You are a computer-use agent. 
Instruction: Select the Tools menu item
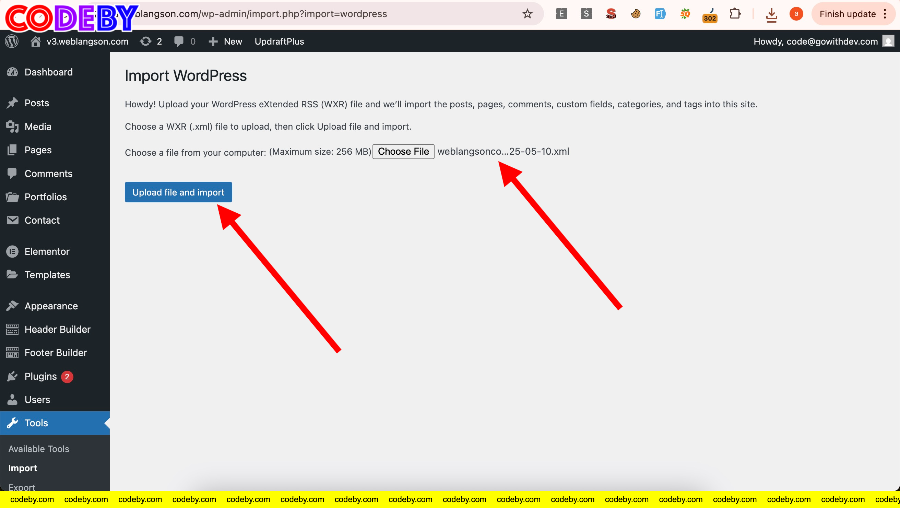(55, 423)
